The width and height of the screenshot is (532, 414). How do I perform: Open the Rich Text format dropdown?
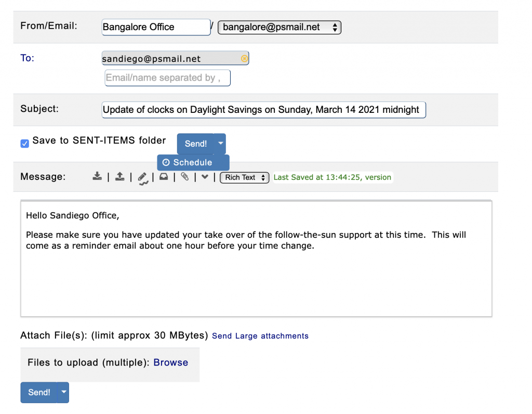[244, 177]
